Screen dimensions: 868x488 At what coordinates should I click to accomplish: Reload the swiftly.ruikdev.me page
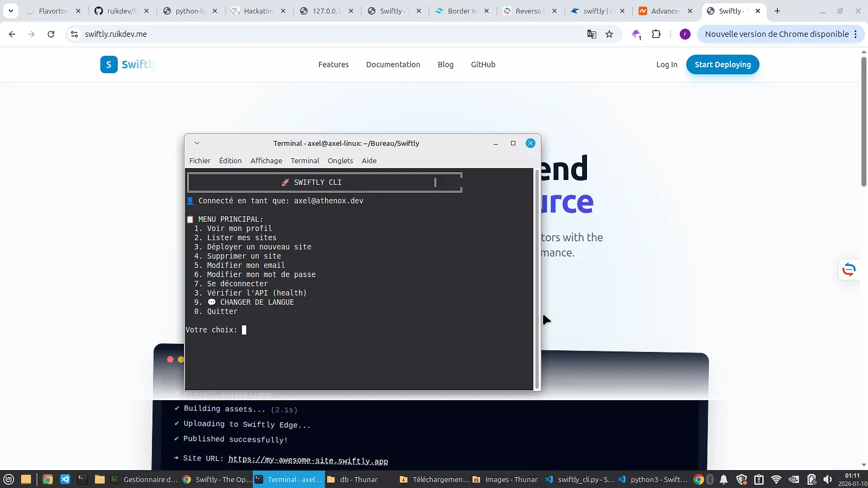click(x=51, y=34)
